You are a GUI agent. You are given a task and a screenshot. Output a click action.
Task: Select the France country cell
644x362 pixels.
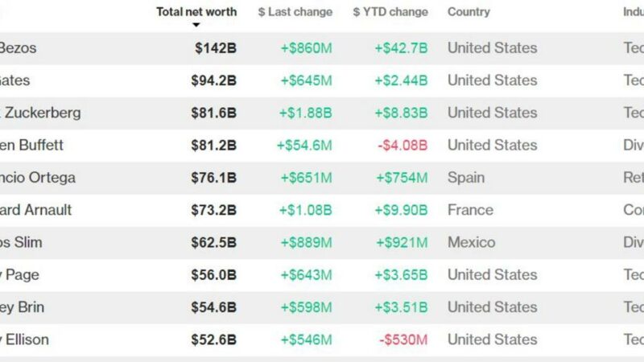pyautogui.click(x=471, y=210)
